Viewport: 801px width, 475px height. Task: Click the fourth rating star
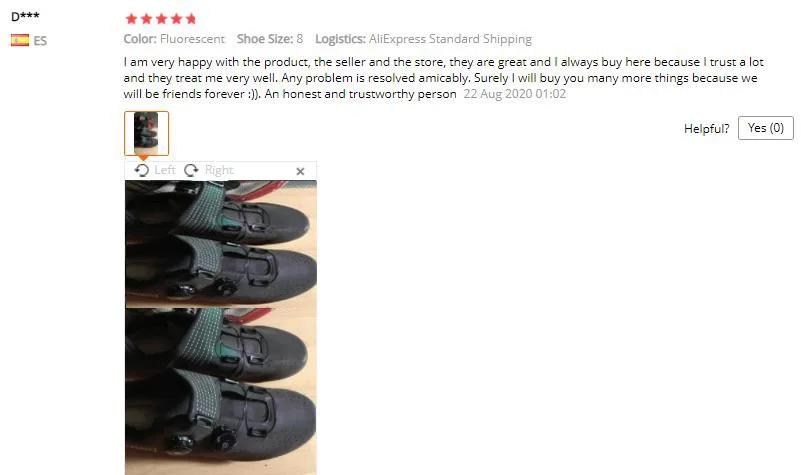(x=176, y=19)
